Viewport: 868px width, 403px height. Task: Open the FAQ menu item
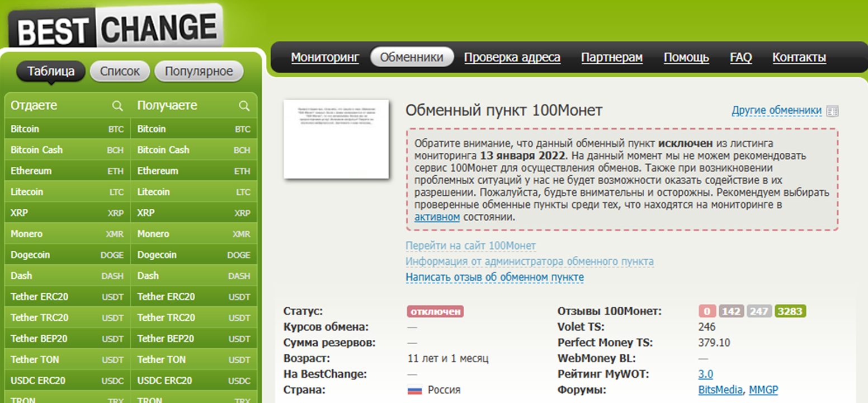pos(741,57)
